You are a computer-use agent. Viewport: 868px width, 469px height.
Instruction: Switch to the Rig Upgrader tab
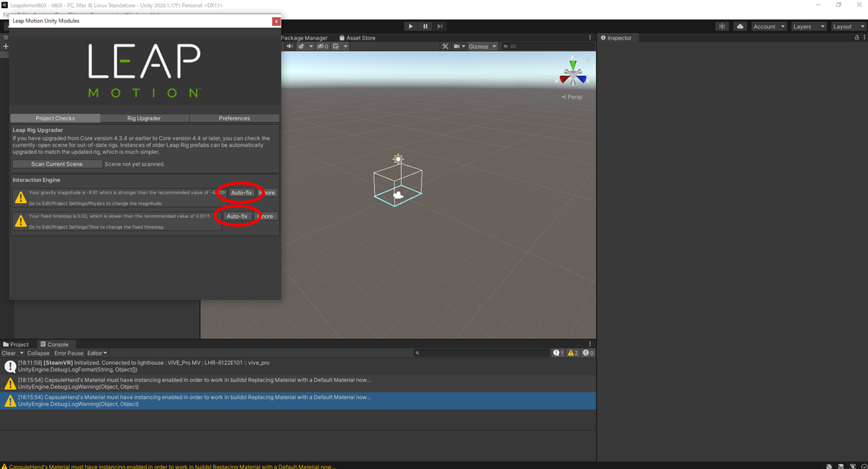point(144,118)
